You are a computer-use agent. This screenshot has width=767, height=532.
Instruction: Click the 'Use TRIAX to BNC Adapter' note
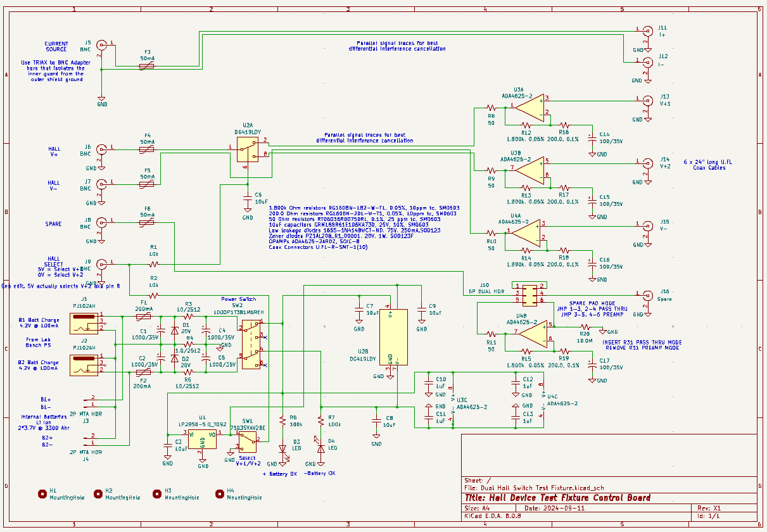pyautogui.click(x=56, y=71)
